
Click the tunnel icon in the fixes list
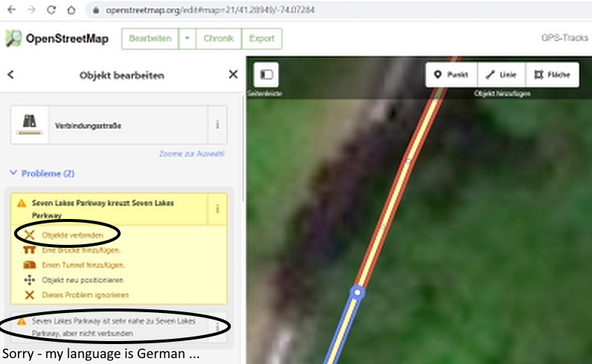(30, 265)
